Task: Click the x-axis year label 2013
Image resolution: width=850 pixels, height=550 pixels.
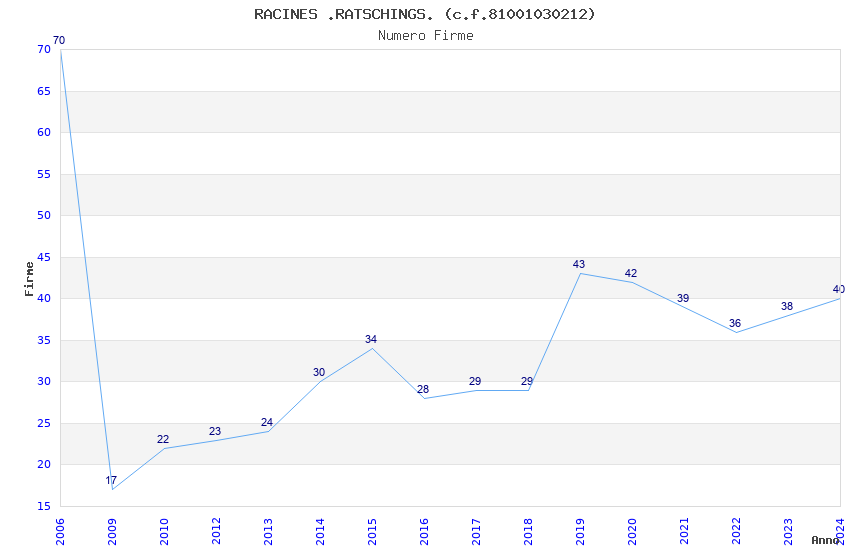Action: click(x=268, y=532)
